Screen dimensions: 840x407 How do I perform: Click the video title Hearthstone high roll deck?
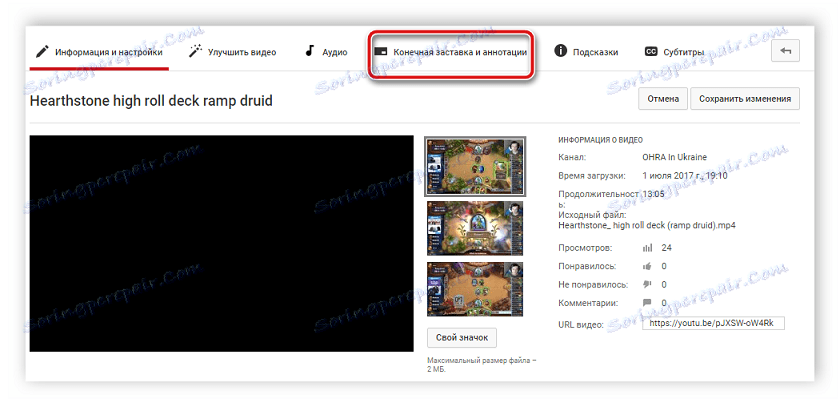[151, 101]
